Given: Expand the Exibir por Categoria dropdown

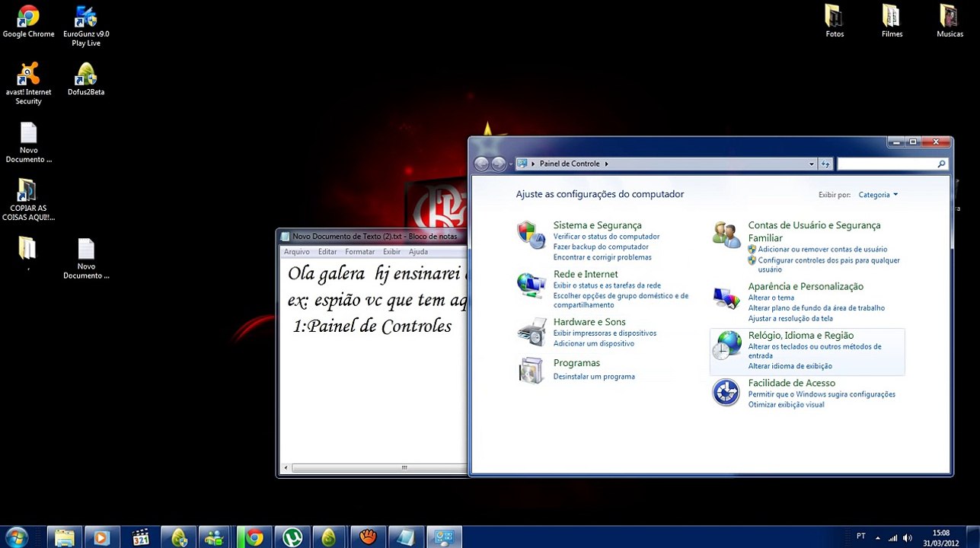Looking at the screenshot, I should tap(878, 195).
